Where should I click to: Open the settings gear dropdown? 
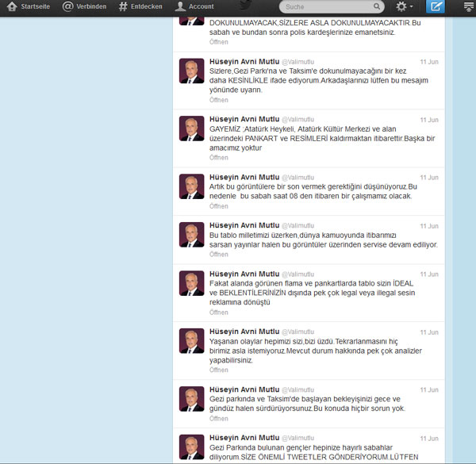pyautogui.click(x=405, y=7)
